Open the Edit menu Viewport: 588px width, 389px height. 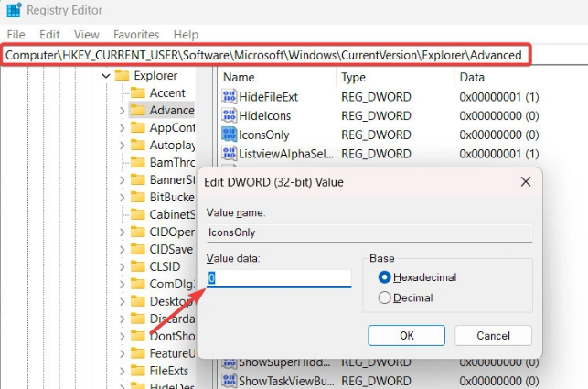tap(49, 35)
